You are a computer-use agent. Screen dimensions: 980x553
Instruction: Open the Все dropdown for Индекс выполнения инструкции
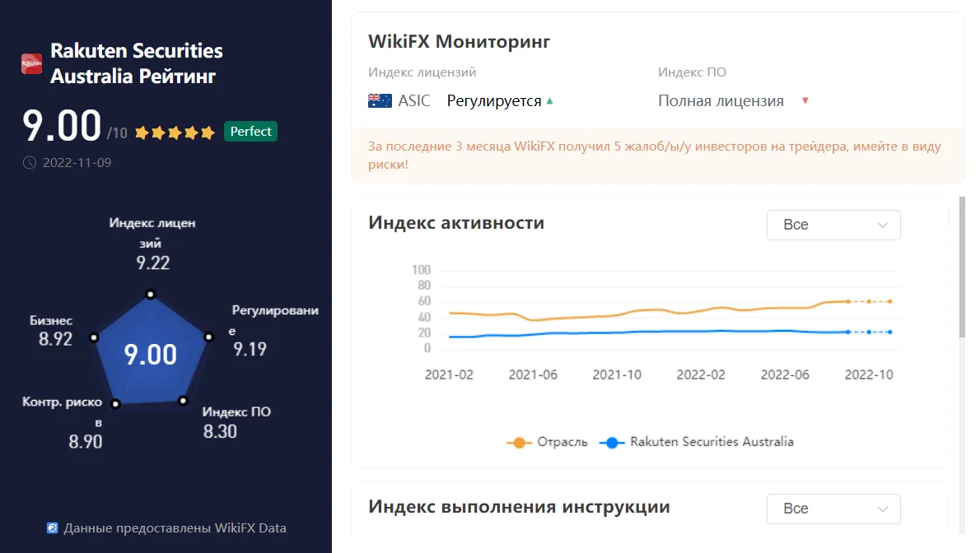coord(833,509)
